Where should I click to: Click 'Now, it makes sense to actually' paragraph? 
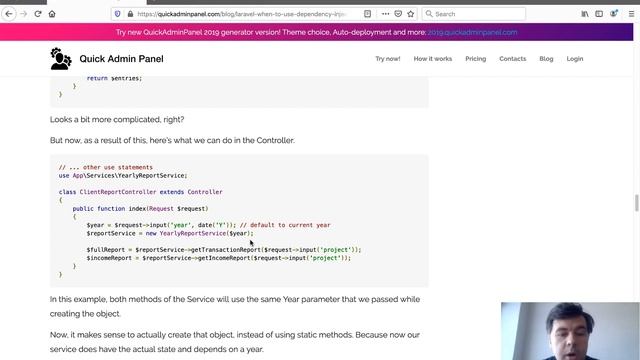click(x=235, y=342)
